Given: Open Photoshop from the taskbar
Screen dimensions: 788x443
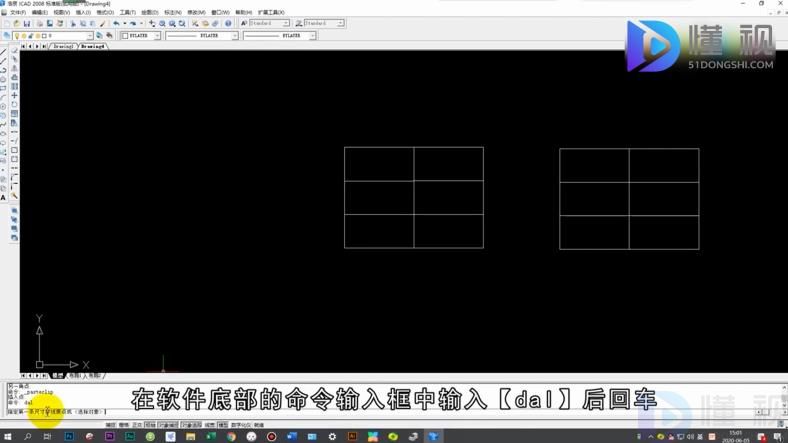Looking at the screenshot, I should coord(69,436).
